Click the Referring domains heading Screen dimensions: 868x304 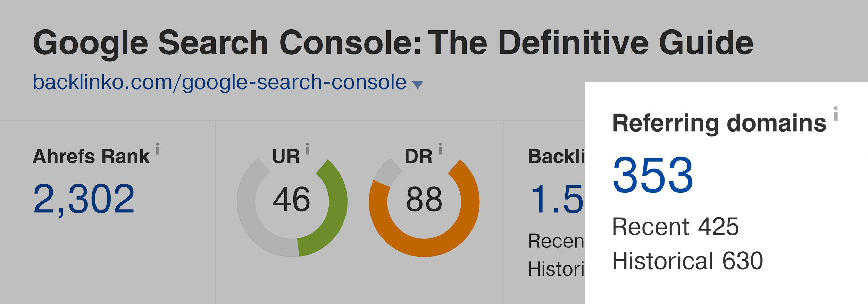pos(719,123)
